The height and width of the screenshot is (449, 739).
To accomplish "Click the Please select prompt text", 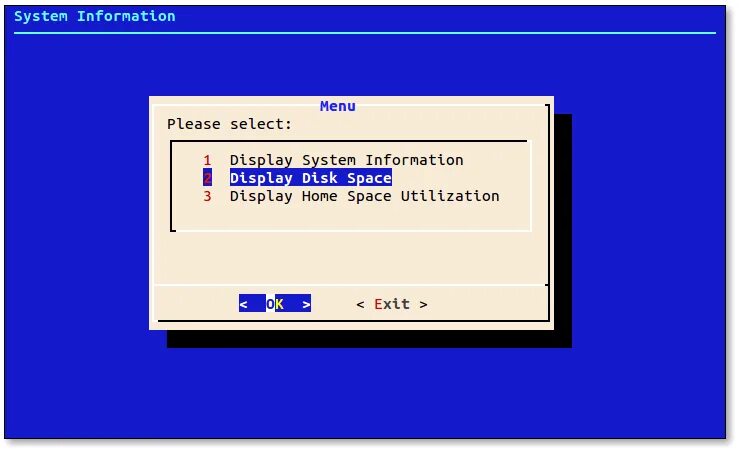I will pyautogui.click(x=230, y=124).
